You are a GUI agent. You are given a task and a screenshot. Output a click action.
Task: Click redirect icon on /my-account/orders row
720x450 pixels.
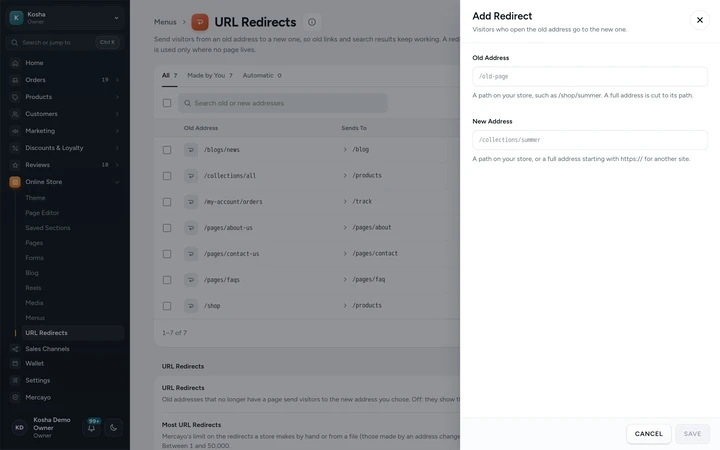(x=191, y=202)
